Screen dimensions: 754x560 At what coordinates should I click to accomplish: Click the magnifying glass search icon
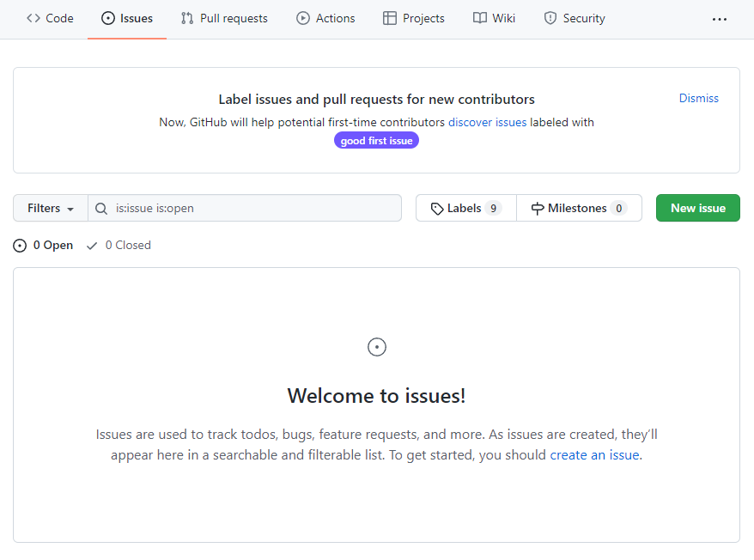(101, 208)
